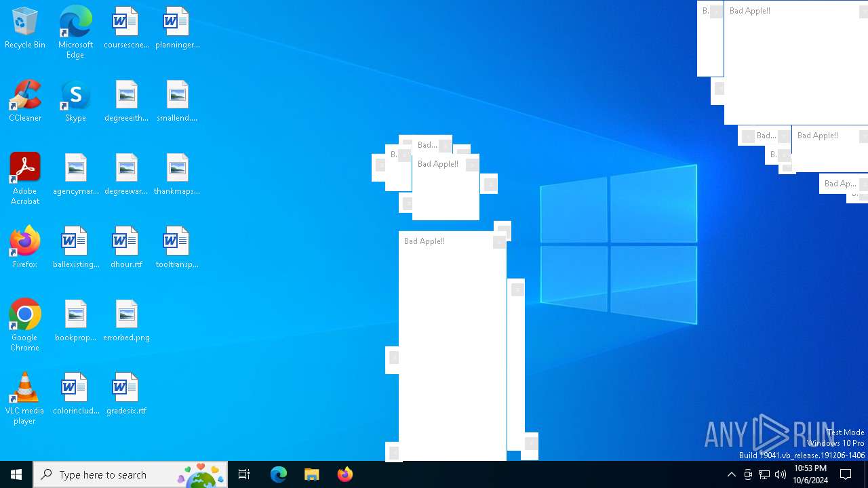Image resolution: width=868 pixels, height=488 pixels.
Task: Open the Adobe Acrobat shortcut
Action: [x=25, y=179]
